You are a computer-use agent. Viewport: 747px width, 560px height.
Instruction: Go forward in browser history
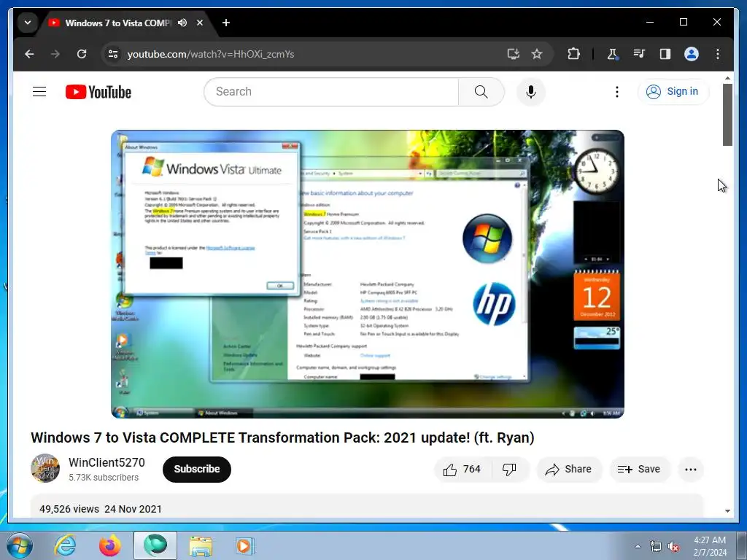55,54
